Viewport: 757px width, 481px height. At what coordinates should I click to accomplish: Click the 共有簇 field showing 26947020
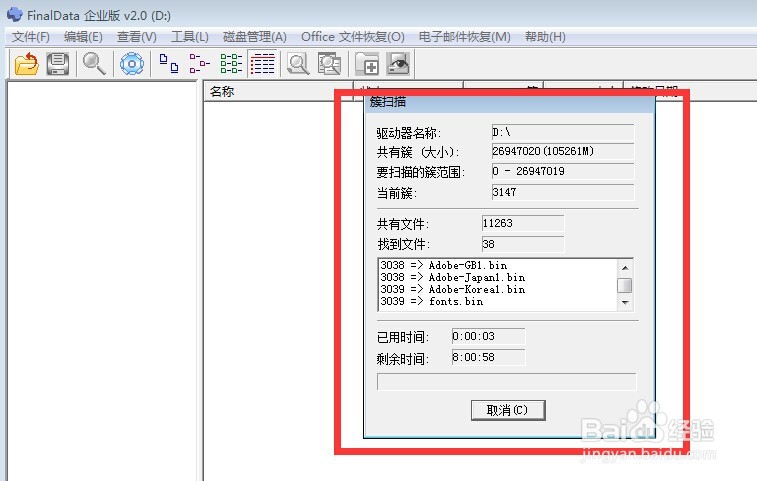[x=562, y=151]
